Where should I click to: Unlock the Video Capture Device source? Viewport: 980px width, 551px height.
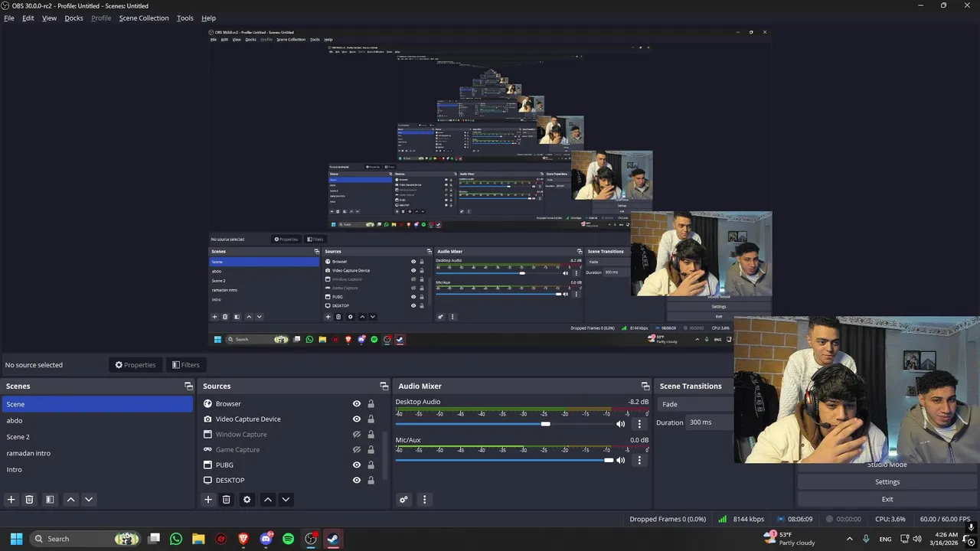pyautogui.click(x=371, y=419)
